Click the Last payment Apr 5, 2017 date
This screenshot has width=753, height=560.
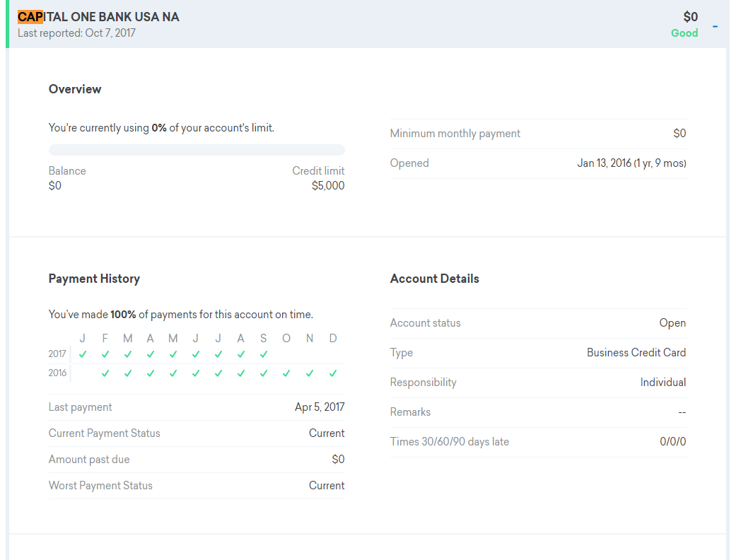tap(320, 407)
